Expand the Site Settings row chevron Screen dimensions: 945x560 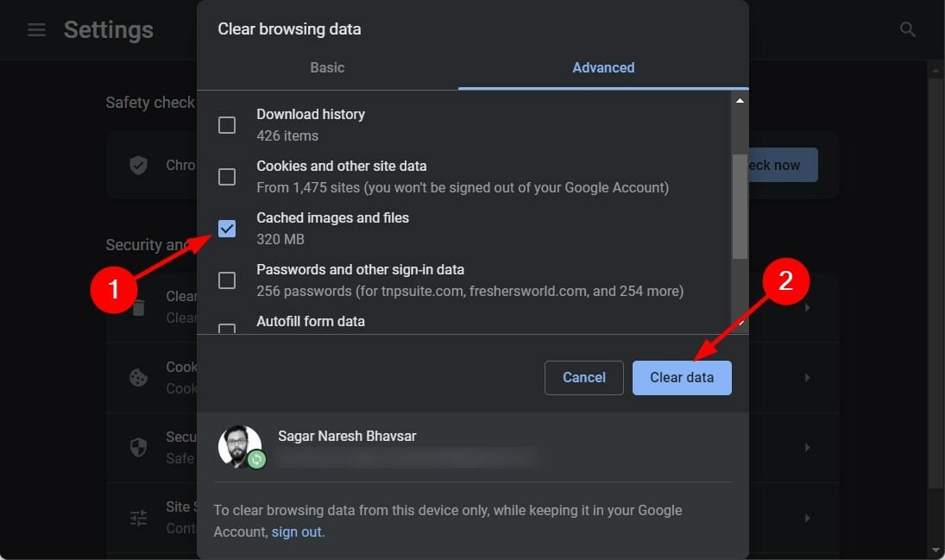point(807,518)
